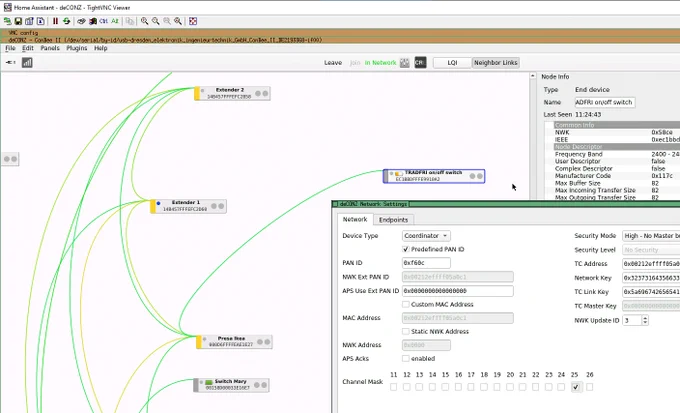Toggle the Ctrl key toolbar icon
680x413 pixels.
[104, 21]
